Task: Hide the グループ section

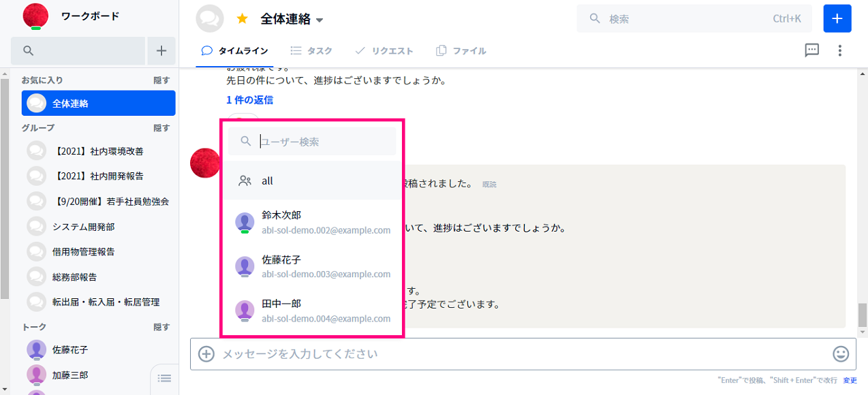Action: click(161, 128)
